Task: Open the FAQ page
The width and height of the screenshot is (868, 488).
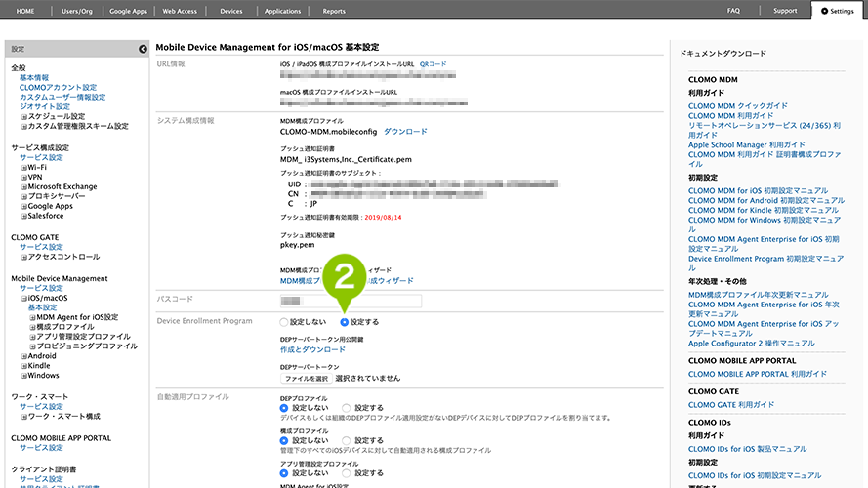Action: tap(733, 11)
